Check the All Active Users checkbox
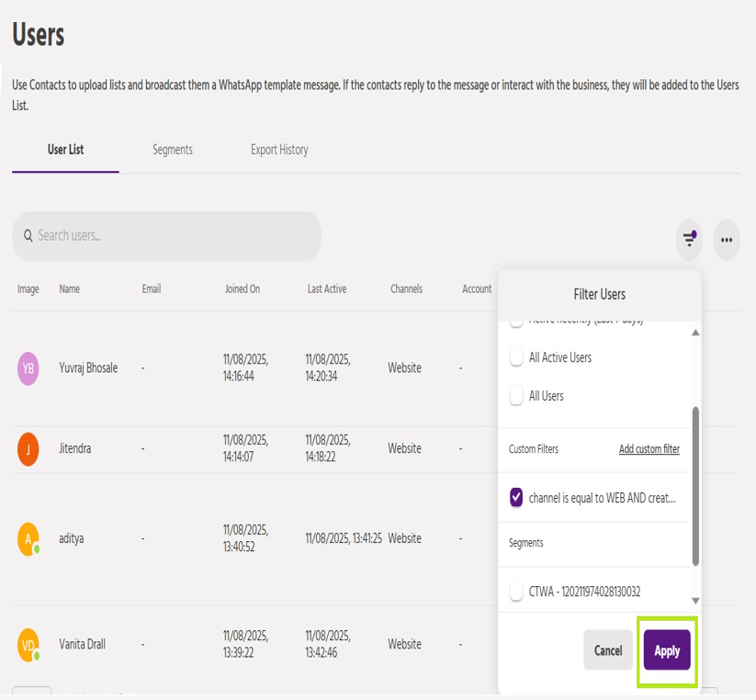This screenshot has width=756, height=700. pyautogui.click(x=516, y=358)
